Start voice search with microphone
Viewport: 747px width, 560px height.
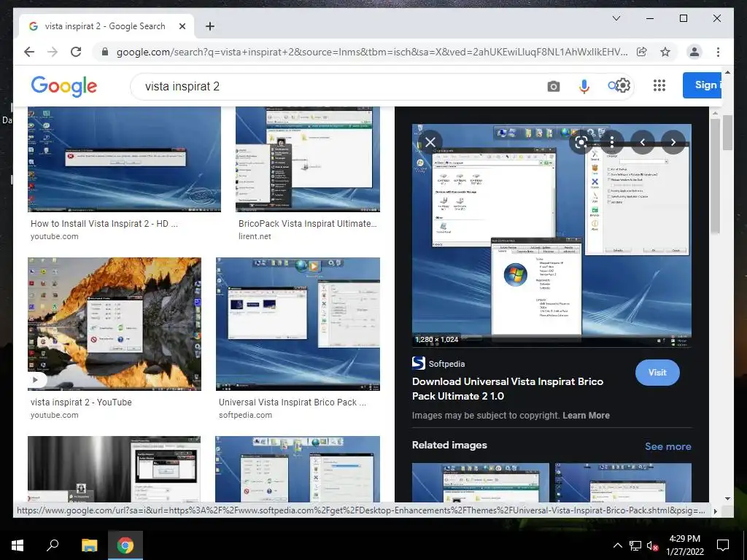[584, 86]
